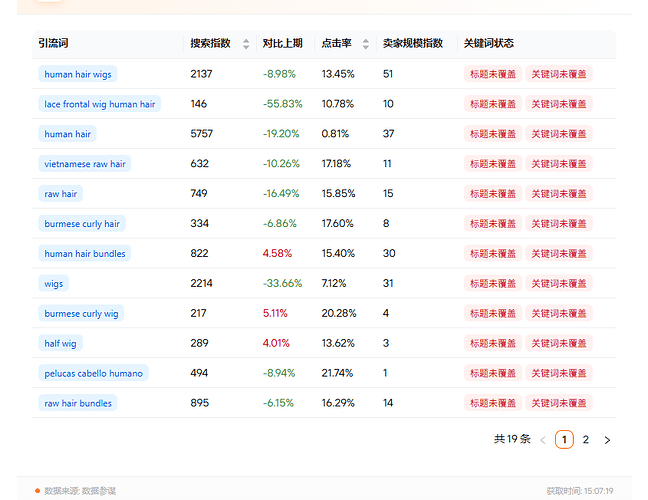Click the 'human hair wigs' keyword tag
Image resolution: width=648 pixels, height=500 pixels.
(78, 74)
